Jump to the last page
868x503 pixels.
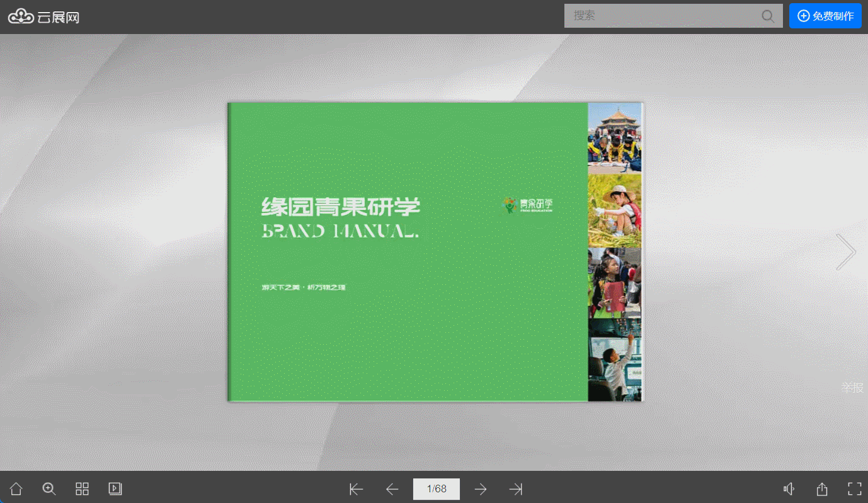[516, 489]
